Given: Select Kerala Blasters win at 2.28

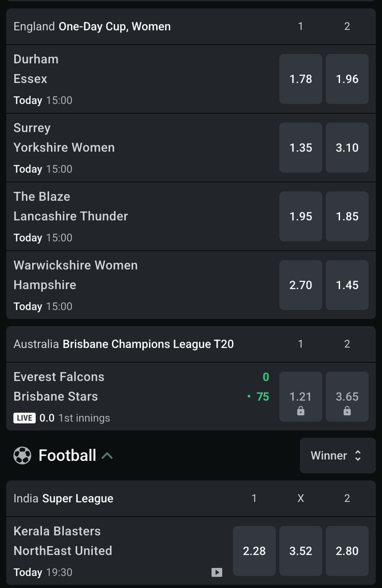Looking at the screenshot, I should click(254, 551).
